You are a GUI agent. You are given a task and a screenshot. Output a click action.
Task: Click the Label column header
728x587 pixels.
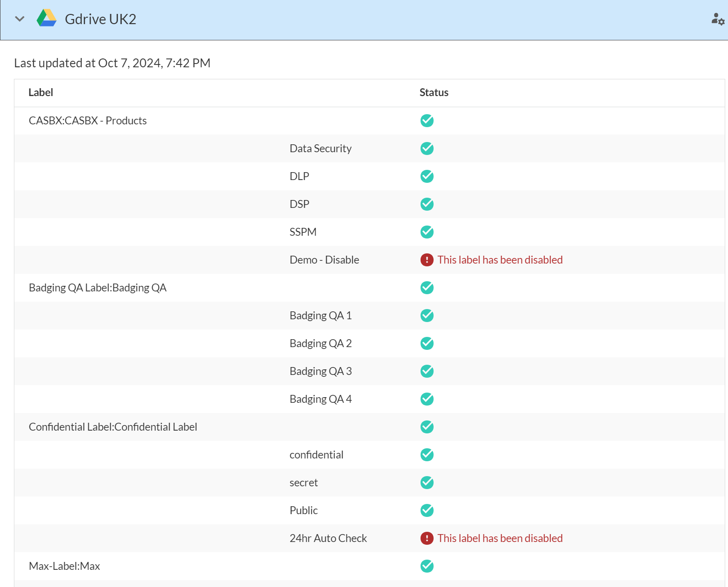41,92
